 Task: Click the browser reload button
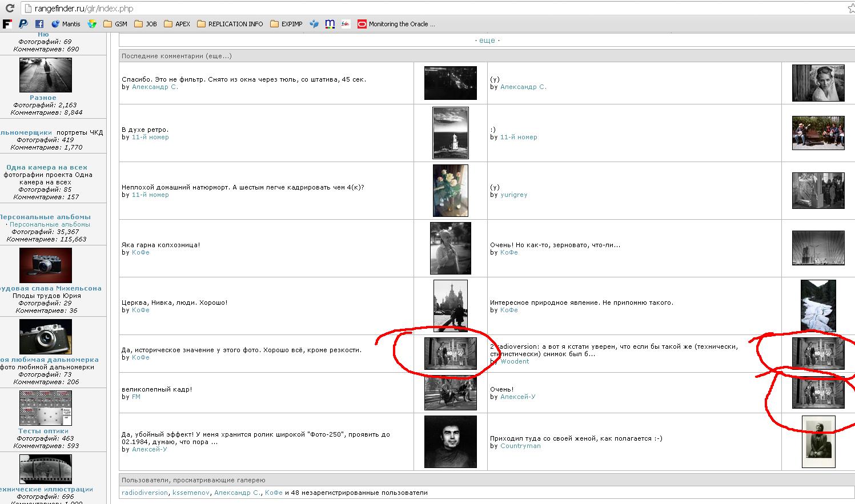point(10,9)
